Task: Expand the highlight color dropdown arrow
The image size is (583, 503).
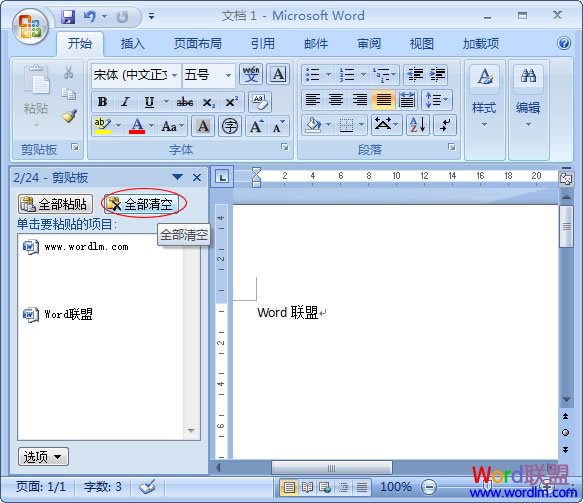Action: (118, 126)
